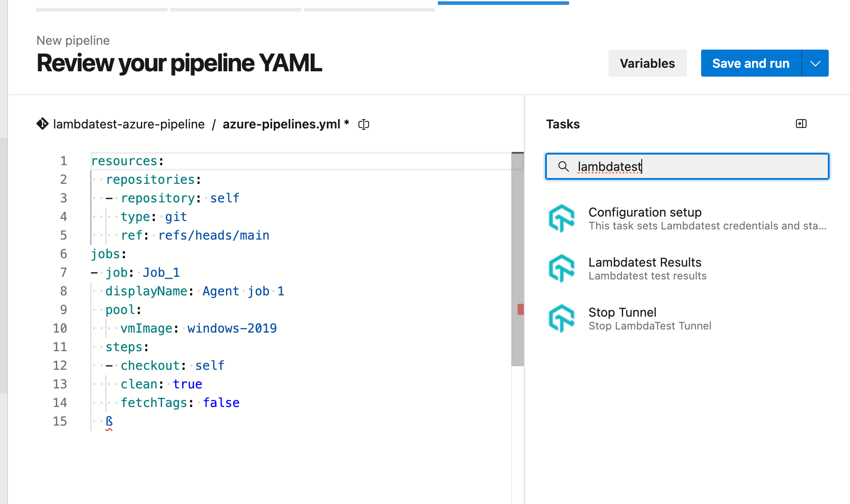
Task: Open the Variables panel
Action: click(x=647, y=63)
